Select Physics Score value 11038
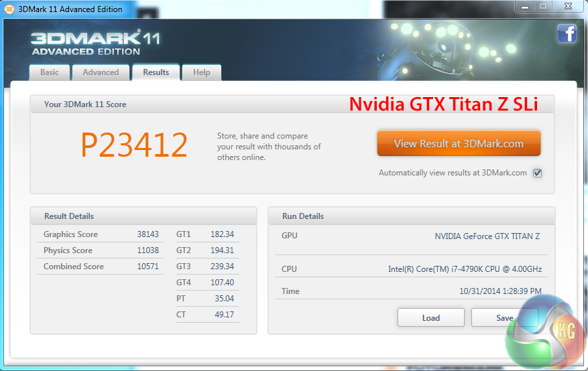588x371 pixels. click(148, 250)
